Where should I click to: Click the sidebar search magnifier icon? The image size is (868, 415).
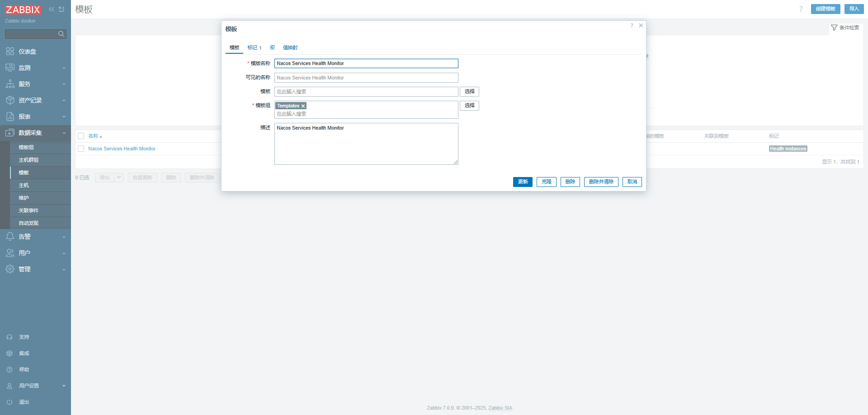tap(61, 34)
